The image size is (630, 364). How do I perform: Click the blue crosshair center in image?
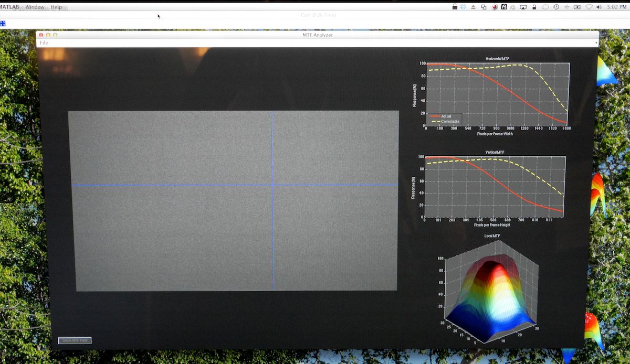[x=272, y=185]
